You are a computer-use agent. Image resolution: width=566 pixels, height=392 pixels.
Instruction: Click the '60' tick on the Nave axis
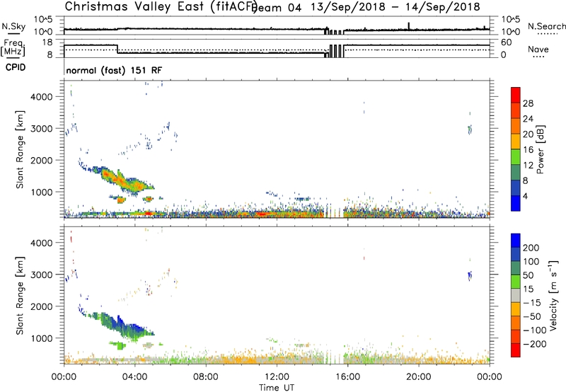507,42
